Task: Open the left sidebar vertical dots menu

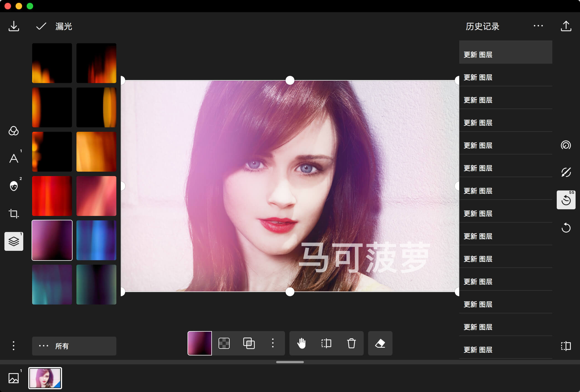Action: tap(14, 346)
